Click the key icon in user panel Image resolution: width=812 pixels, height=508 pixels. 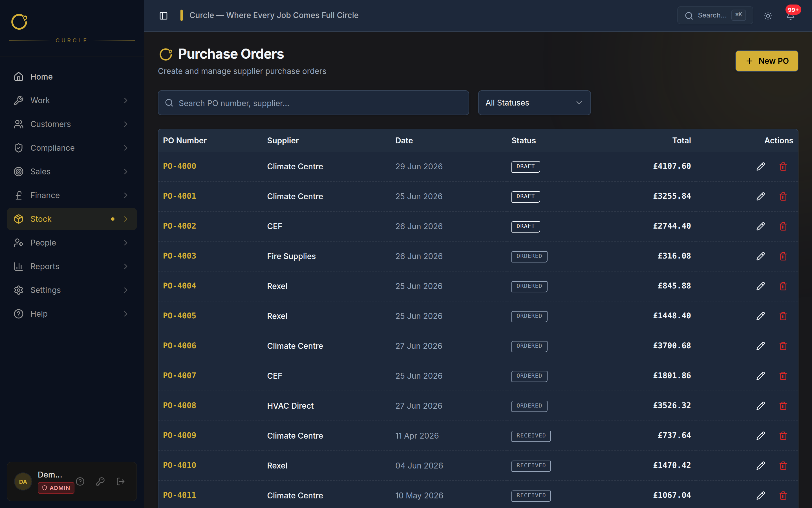(100, 481)
